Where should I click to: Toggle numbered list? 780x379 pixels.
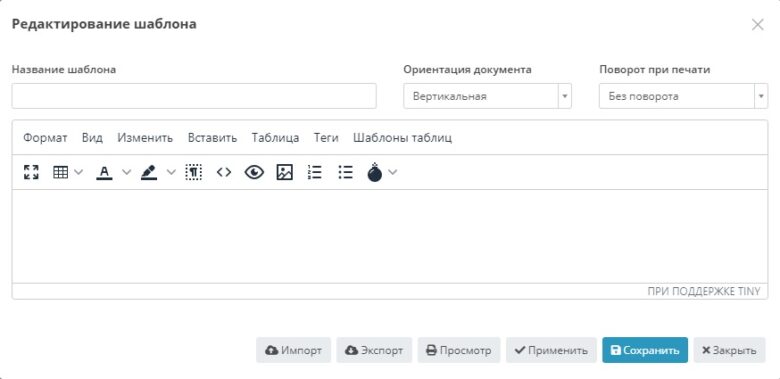click(x=314, y=172)
